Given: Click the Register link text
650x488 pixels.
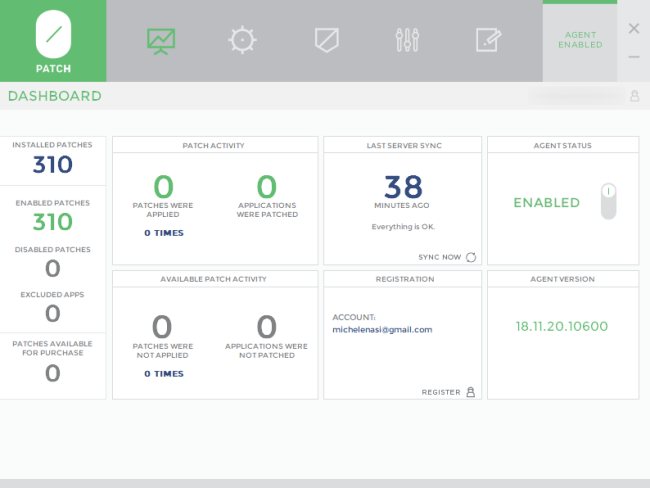Looking at the screenshot, I should click(x=441, y=392).
